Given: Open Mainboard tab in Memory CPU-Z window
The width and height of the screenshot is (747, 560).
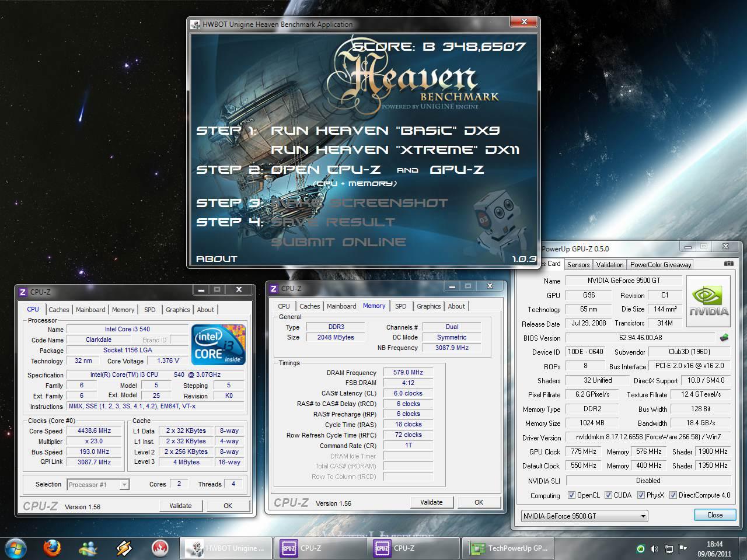Looking at the screenshot, I should click(341, 306).
